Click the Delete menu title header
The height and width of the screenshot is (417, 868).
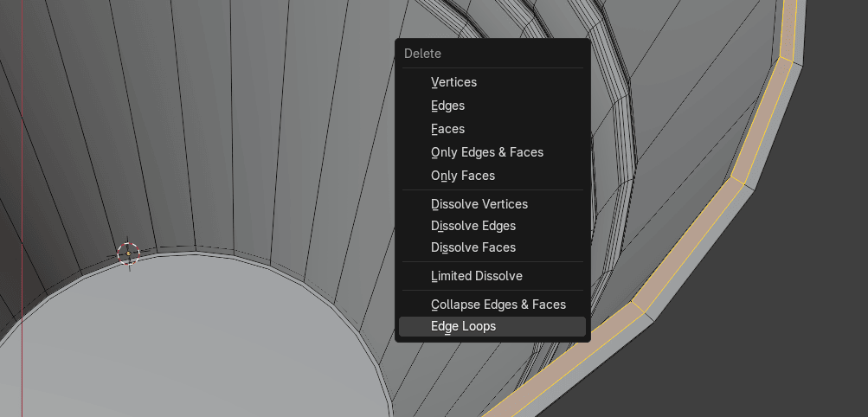422,54
